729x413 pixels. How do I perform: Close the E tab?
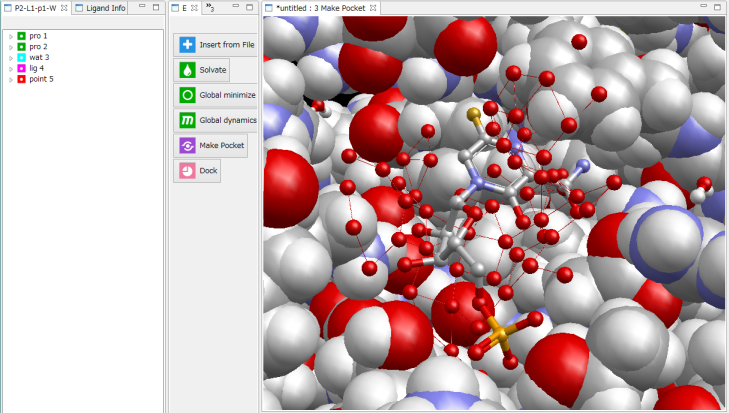point(194,8)
